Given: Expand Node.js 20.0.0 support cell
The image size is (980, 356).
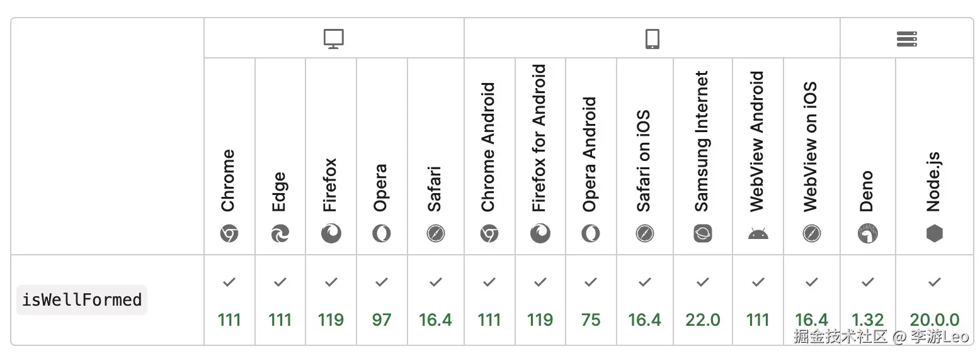Looking at the screenshot, I should pyautogui.click(x=935, y=301).
